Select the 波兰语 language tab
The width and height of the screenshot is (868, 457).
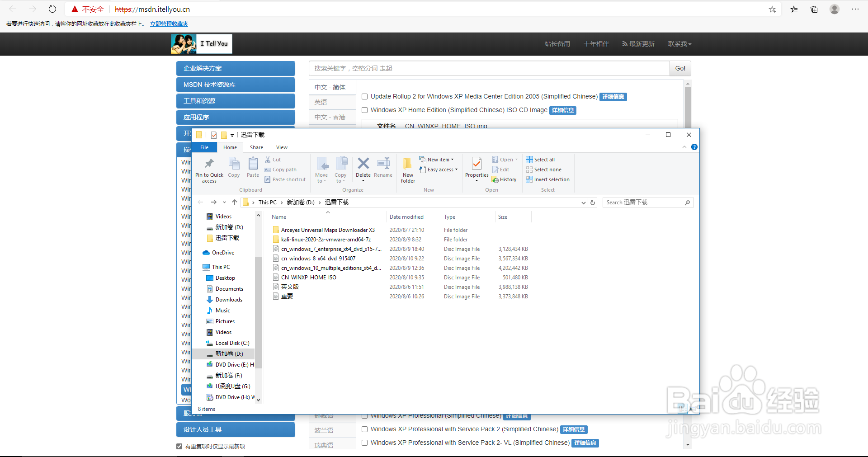(x=333, y=430)
